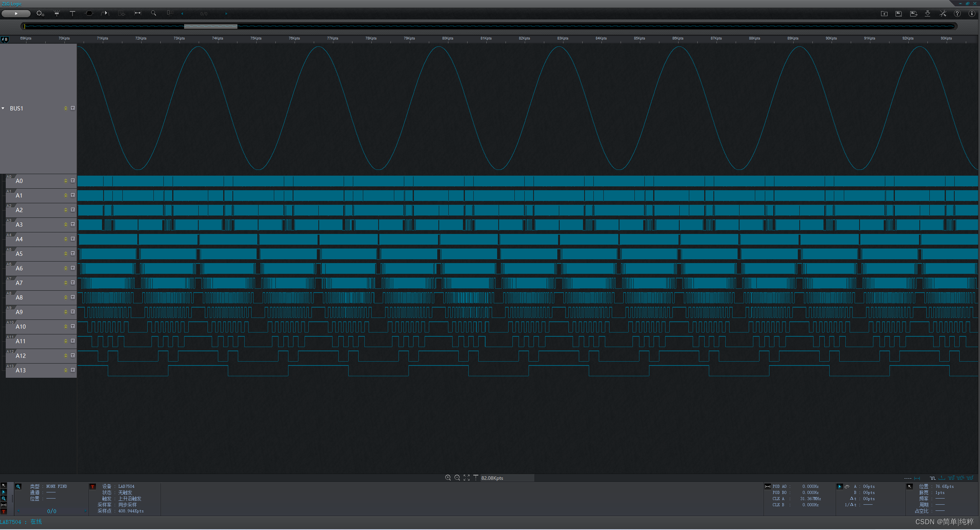Select the A10 channel label

click(21, 327)
